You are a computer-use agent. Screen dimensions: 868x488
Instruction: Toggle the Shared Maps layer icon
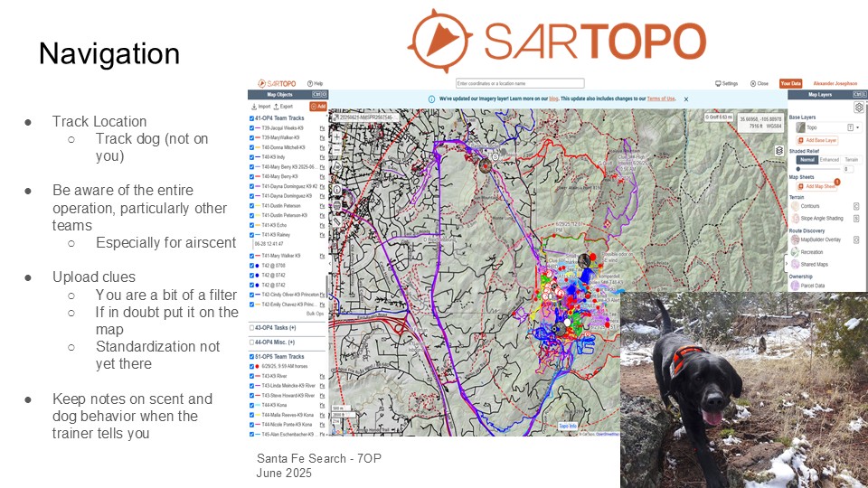[x=795, y=264]
